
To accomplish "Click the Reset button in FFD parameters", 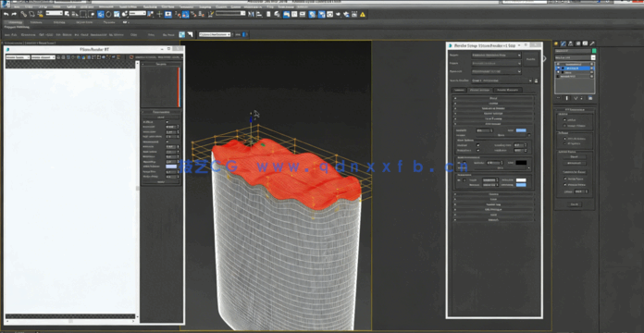I will tap(575, 157).
